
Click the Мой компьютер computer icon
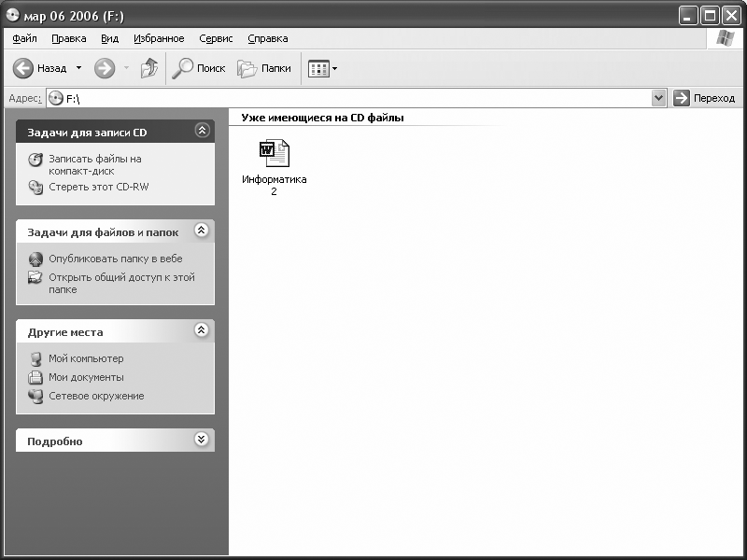[x=35, y=359]
